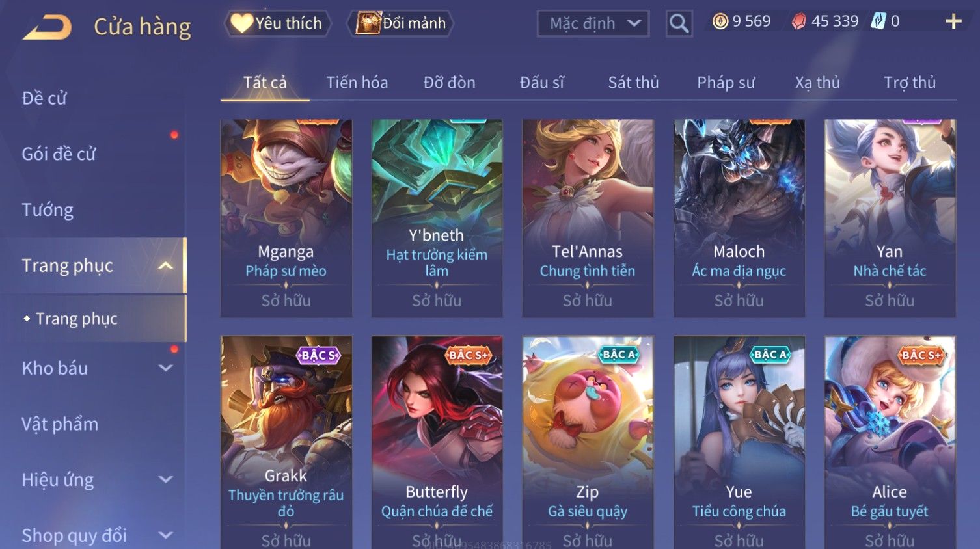Screen dimensions: 980x549
Task: Open the Mặc định sort dropdown
Action: tap(593, 24)
